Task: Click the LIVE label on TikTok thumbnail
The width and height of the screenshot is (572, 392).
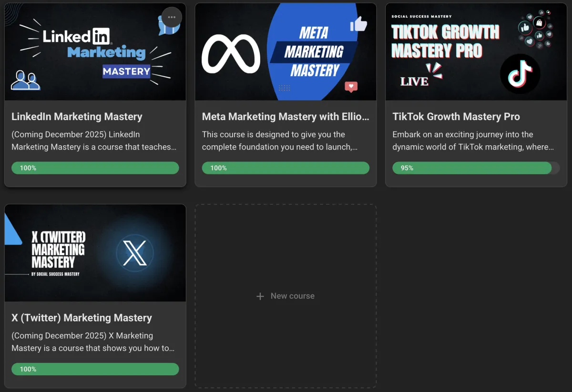Action: point(414,81)
